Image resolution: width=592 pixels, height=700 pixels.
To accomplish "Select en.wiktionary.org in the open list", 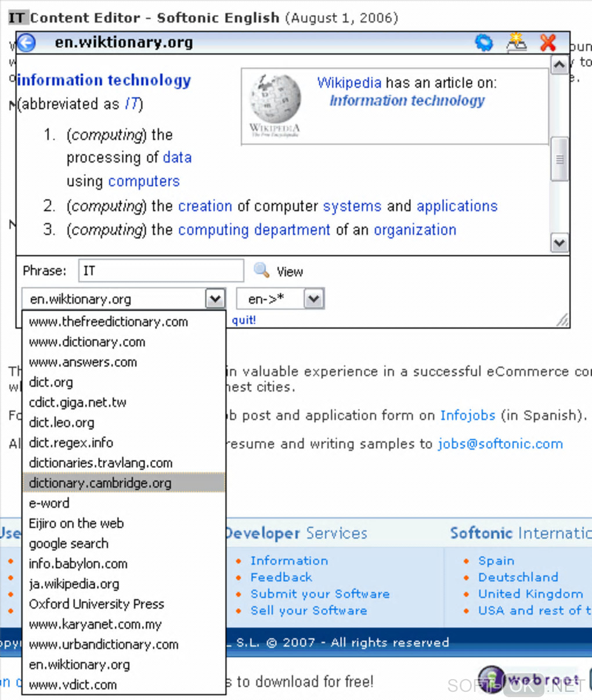I will click(x=124, y=665).
